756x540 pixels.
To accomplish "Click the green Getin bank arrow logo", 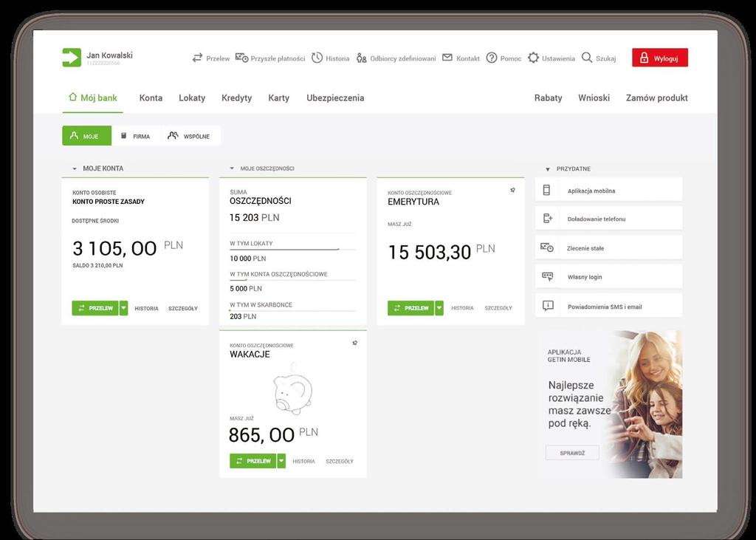I will point(72,58).
